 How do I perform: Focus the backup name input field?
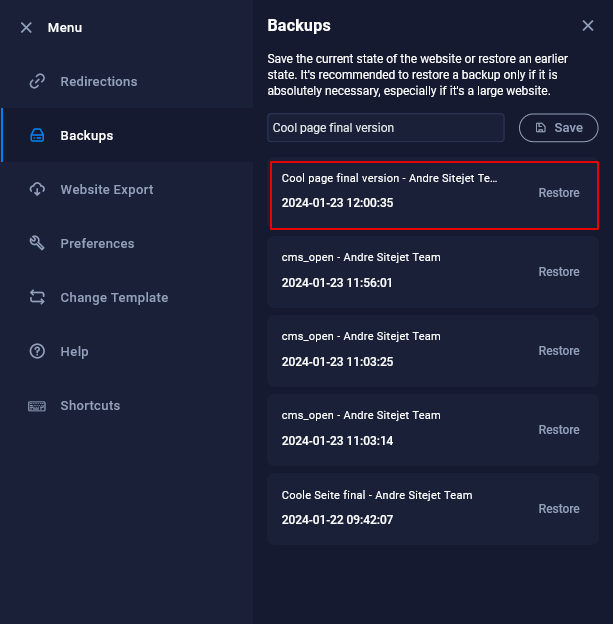[386, 128]
